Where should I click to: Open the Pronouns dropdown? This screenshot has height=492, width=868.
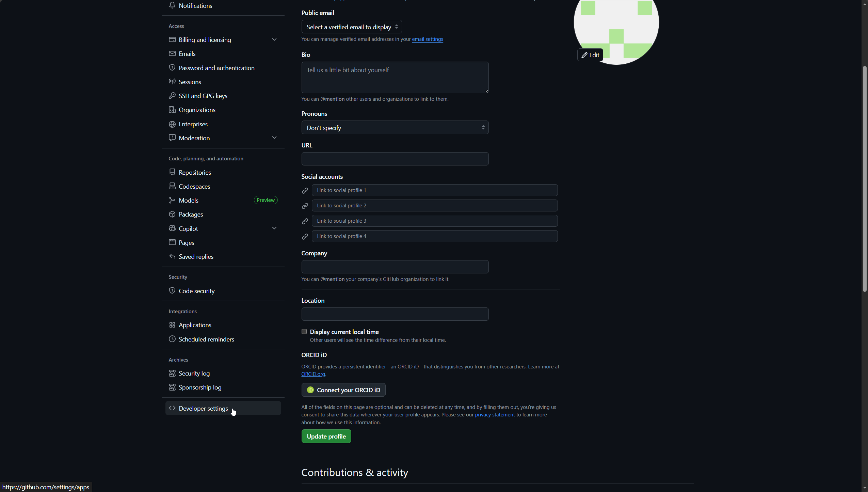pos(395,128)
